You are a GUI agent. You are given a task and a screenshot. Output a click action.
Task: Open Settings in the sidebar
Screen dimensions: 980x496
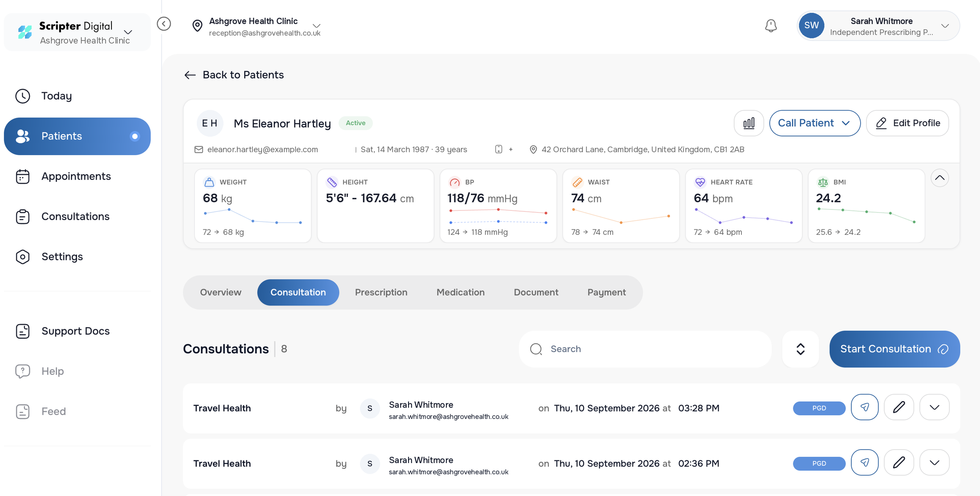(x=77, y=257)
